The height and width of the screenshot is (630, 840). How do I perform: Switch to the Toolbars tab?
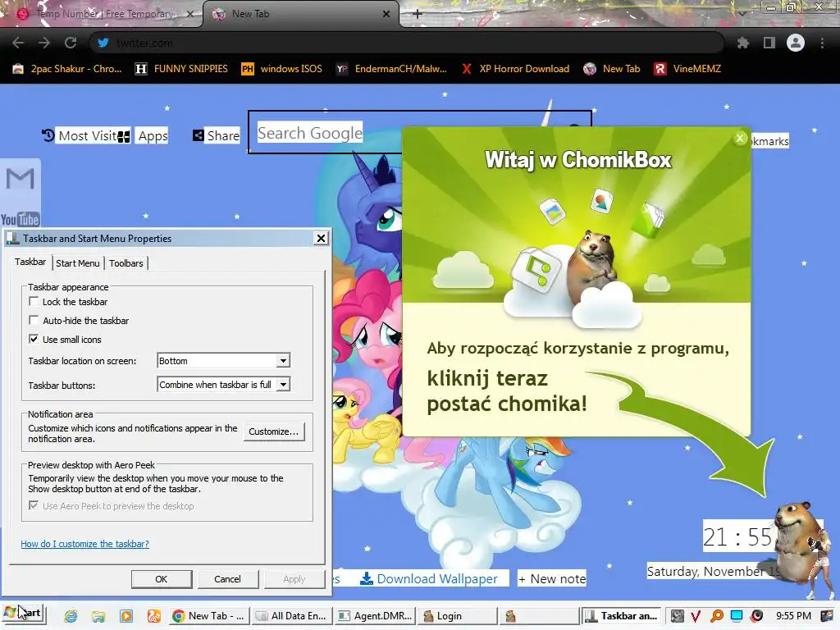click(126, 263)
